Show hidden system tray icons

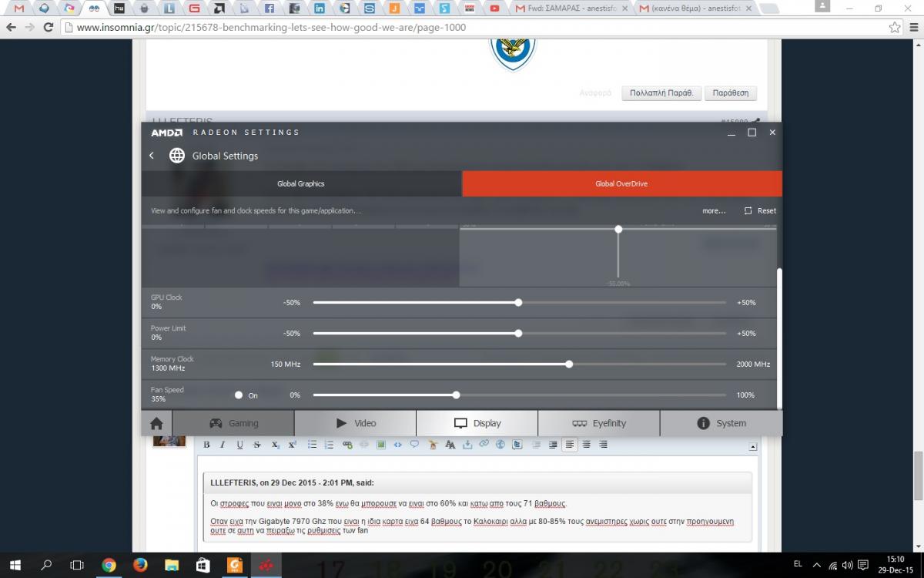click(816, 565)
